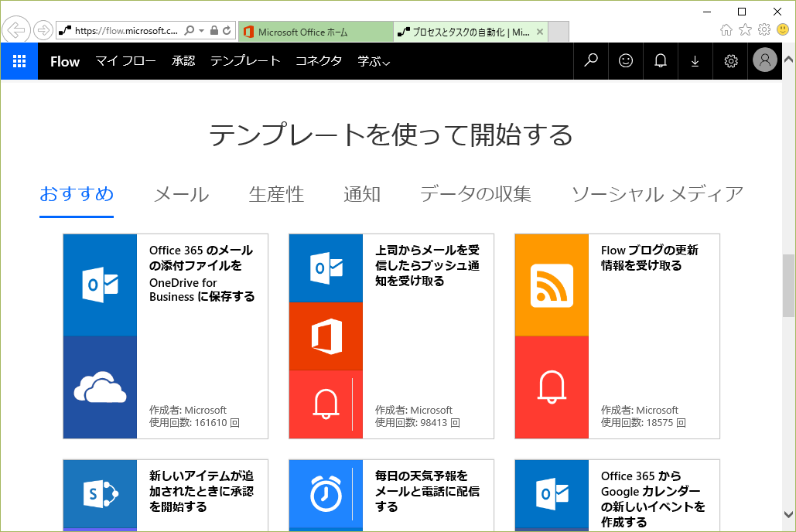Click bell icon on Flow blog card

click(x=552, y=387)
